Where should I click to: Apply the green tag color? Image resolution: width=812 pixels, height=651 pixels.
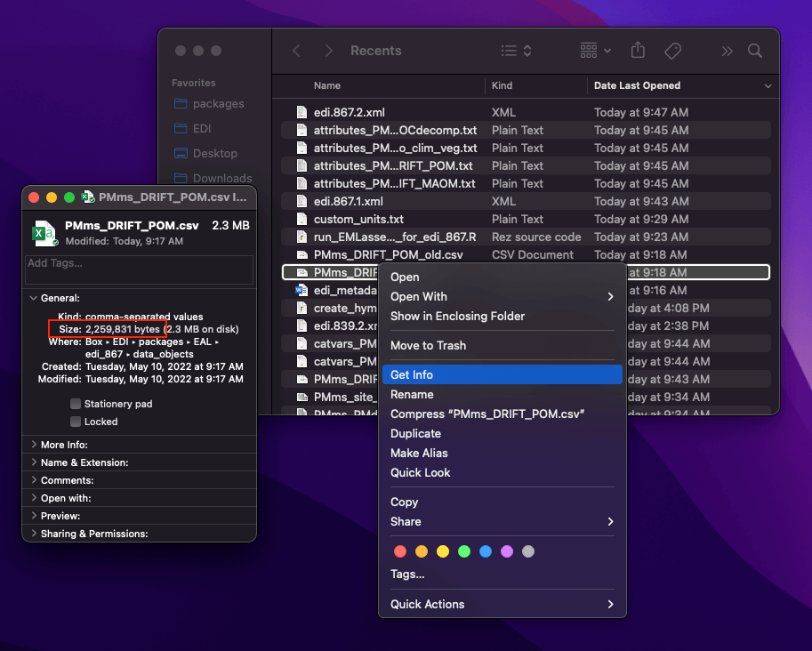pos(464,551)
